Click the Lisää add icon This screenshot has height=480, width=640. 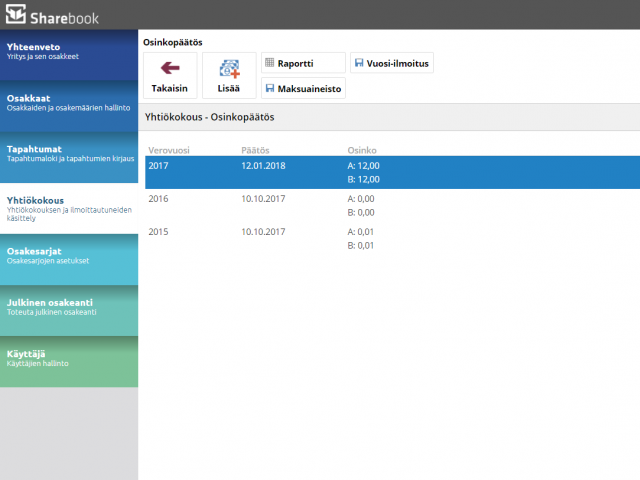pyautogui.click(x=229, y=69)
